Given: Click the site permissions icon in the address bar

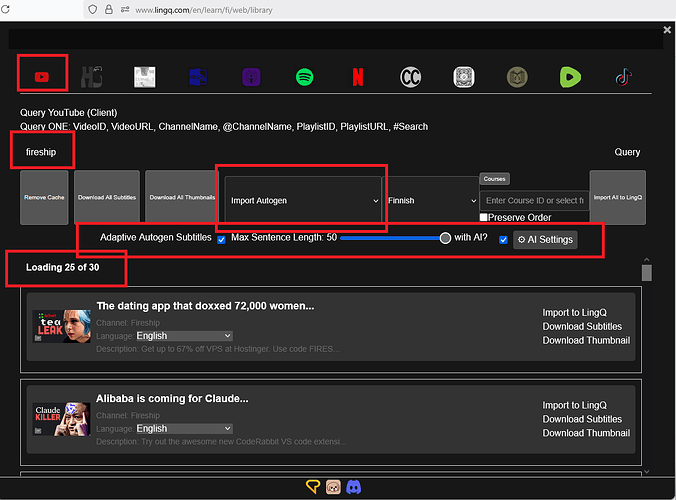Looking at the screenshot, I should [x=125, y=9].
